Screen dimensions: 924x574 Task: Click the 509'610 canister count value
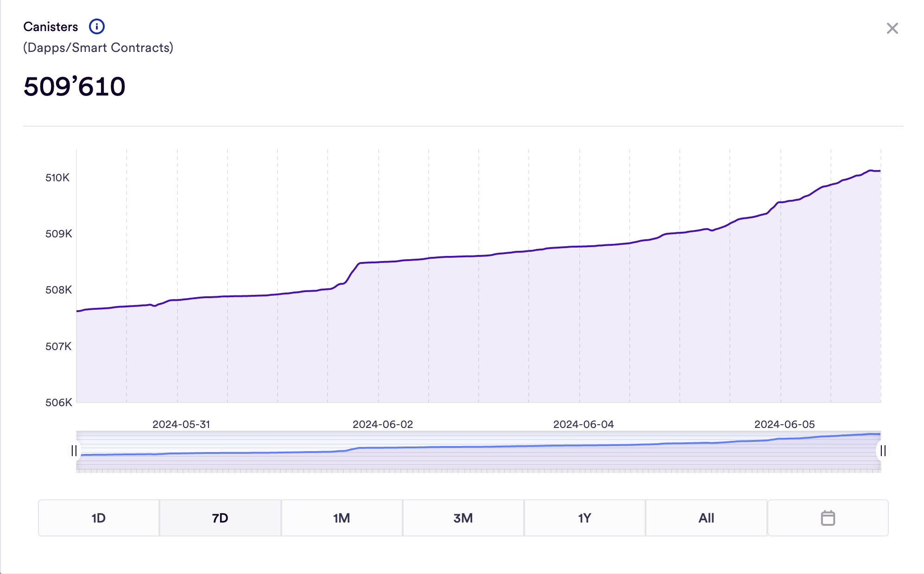(75, 87)
